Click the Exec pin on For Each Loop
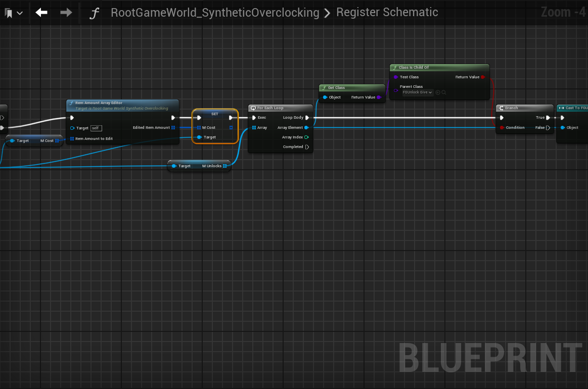Screen dimensions: 588x389 (x=254, y=118)
